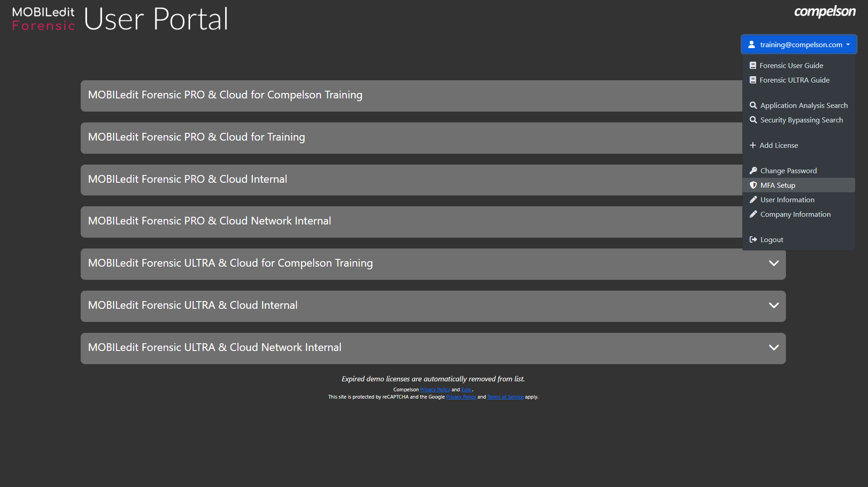The image size is (868, 487).
Task: Open Google Terms of Service link
Action: [505, 397]
